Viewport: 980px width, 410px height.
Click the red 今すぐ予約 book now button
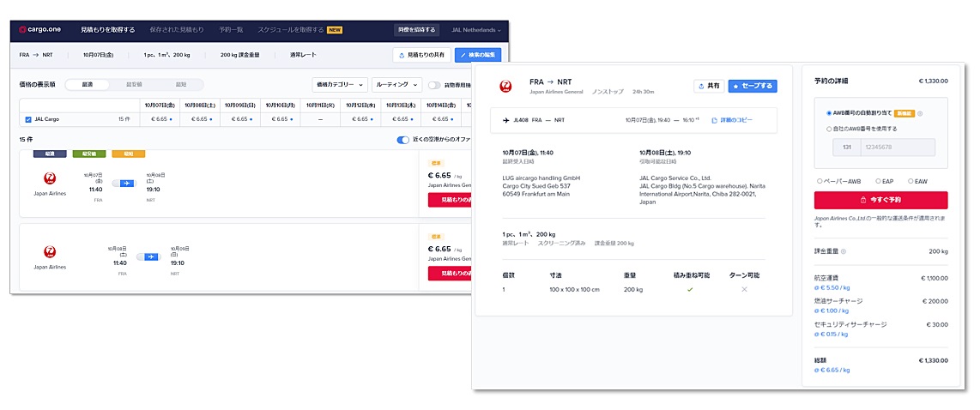click(880, 200)
